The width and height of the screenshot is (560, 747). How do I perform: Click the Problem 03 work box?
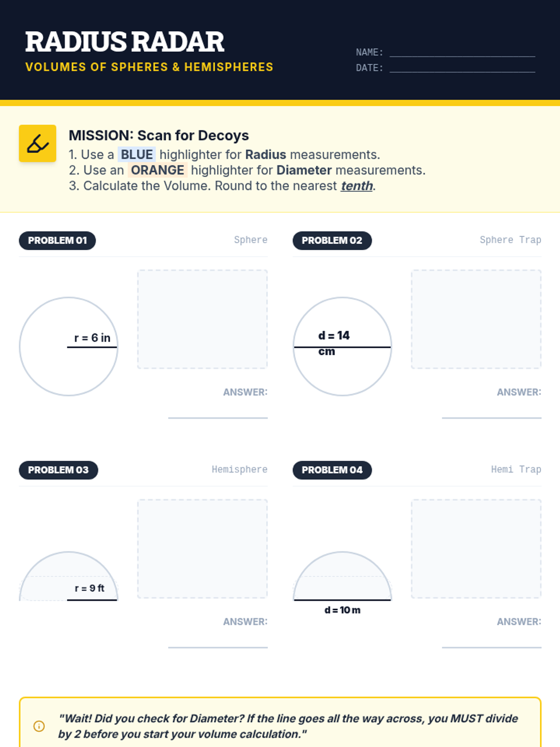click(x=202, y=549)
